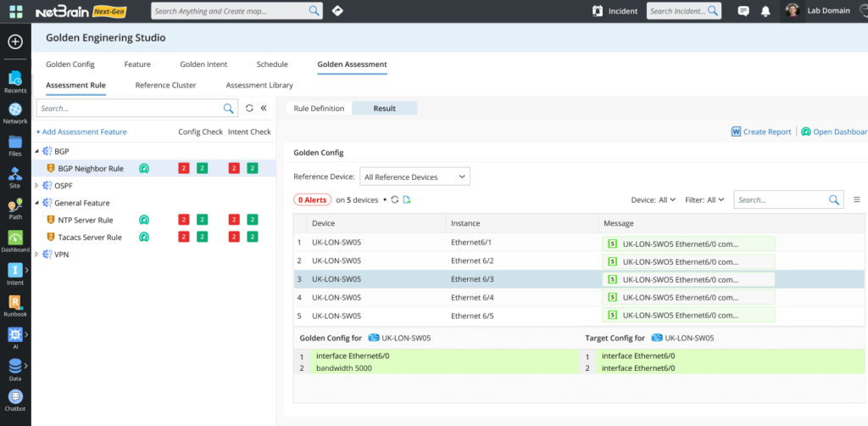Refresh the alerts result list
This screenshot has width=868, height=426.
pos(395,199)
